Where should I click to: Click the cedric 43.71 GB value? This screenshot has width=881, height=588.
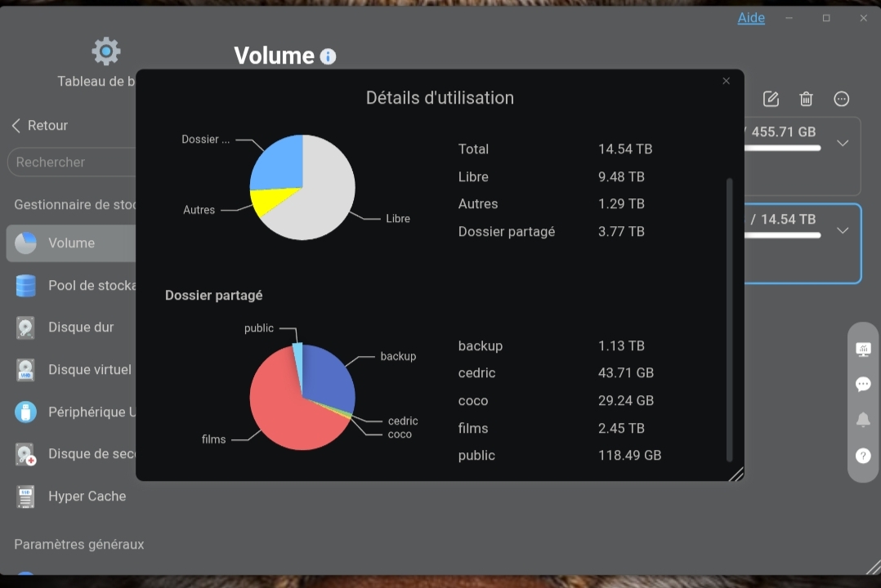click(x=626, y=373)
